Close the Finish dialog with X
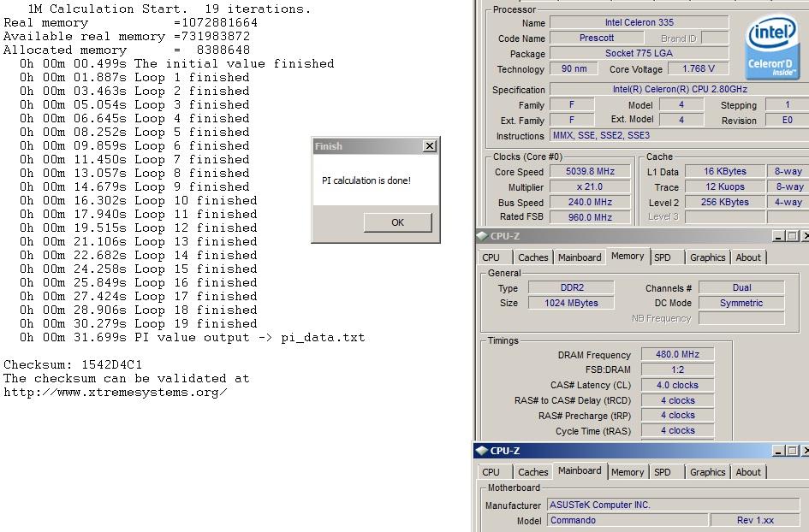 tap(429, 146)
